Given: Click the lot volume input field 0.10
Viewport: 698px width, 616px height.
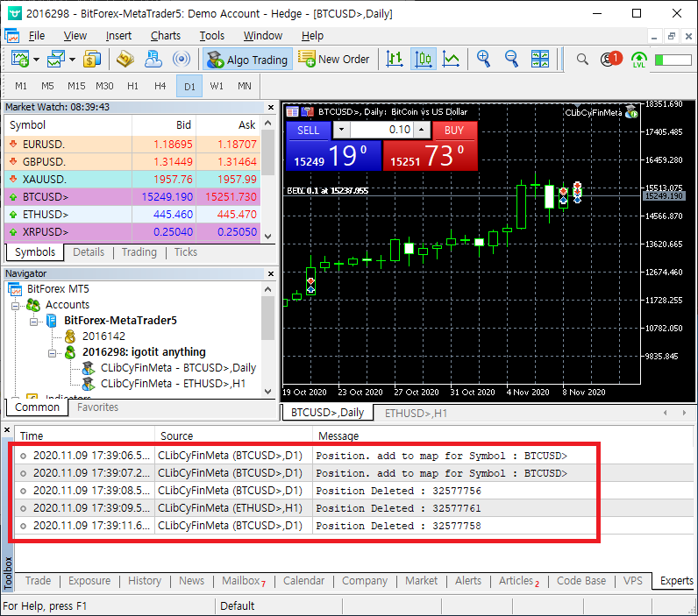Looking at the screenshot, I should click(382, 130).
